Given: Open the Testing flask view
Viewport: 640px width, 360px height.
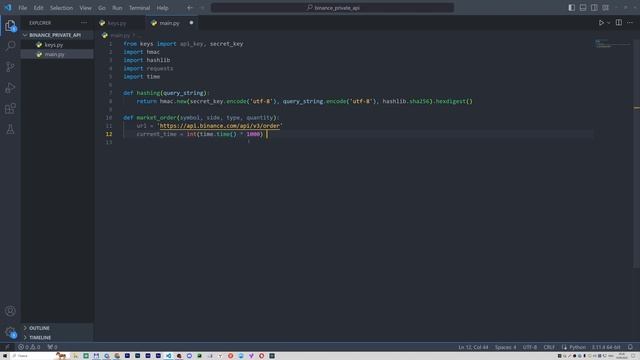Looking at the screenshot, I should 10,129.
